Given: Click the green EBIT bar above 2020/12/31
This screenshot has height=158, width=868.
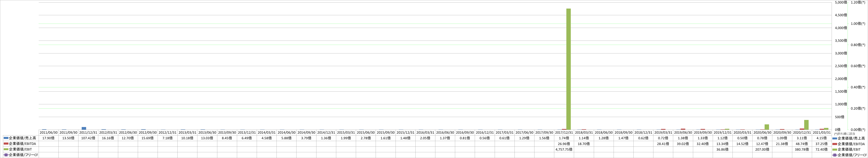Looking at the screenshot, I should click(x=806, y=125).
